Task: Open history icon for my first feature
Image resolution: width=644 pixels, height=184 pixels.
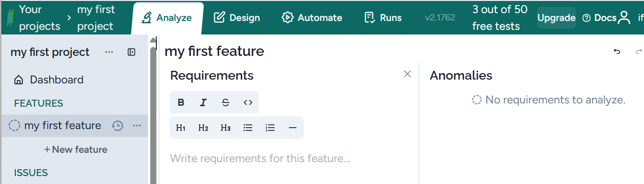Action: (x=118, y=126)
